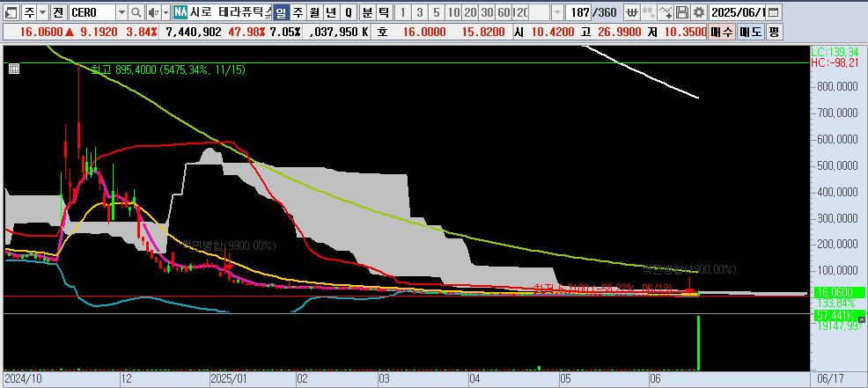
Task: Toggle the won currency icon
Action: pyautogui.click(x=631, y=11)
